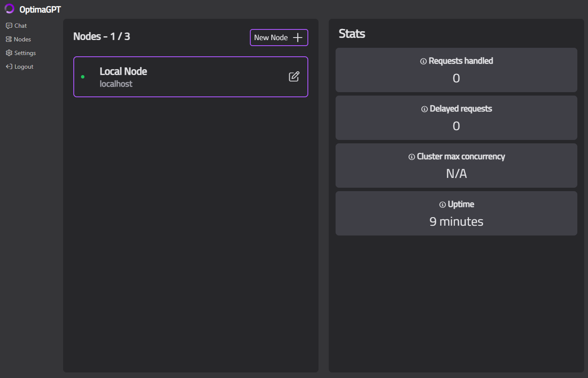
Task: Open the Chat section
Action: point(20,25)
